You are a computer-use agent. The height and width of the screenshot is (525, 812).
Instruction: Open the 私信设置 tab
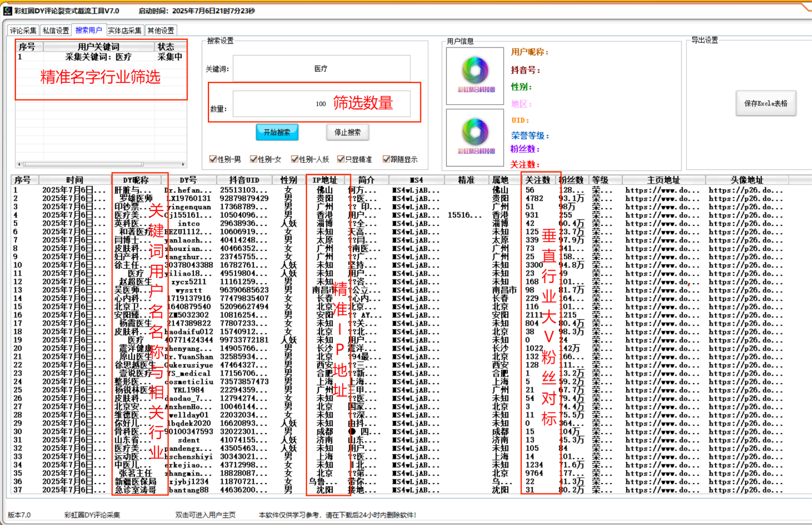coord(56,30)
